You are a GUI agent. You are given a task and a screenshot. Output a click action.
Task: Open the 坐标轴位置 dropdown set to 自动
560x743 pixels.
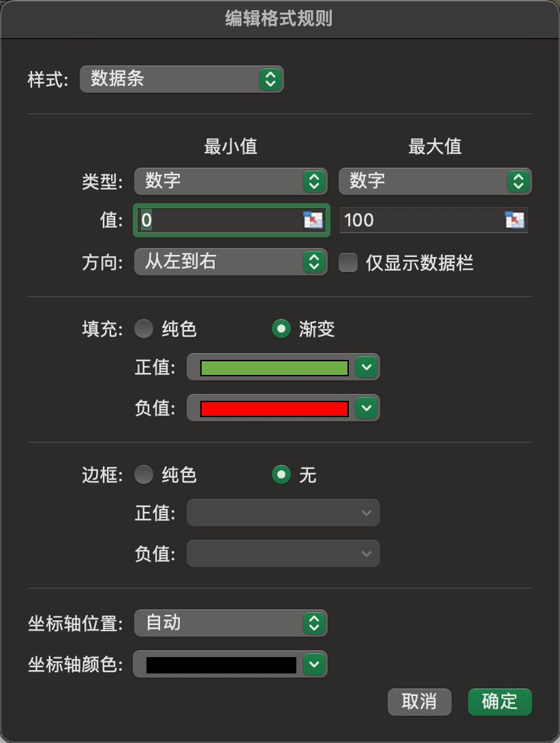[x=230, y=622]
